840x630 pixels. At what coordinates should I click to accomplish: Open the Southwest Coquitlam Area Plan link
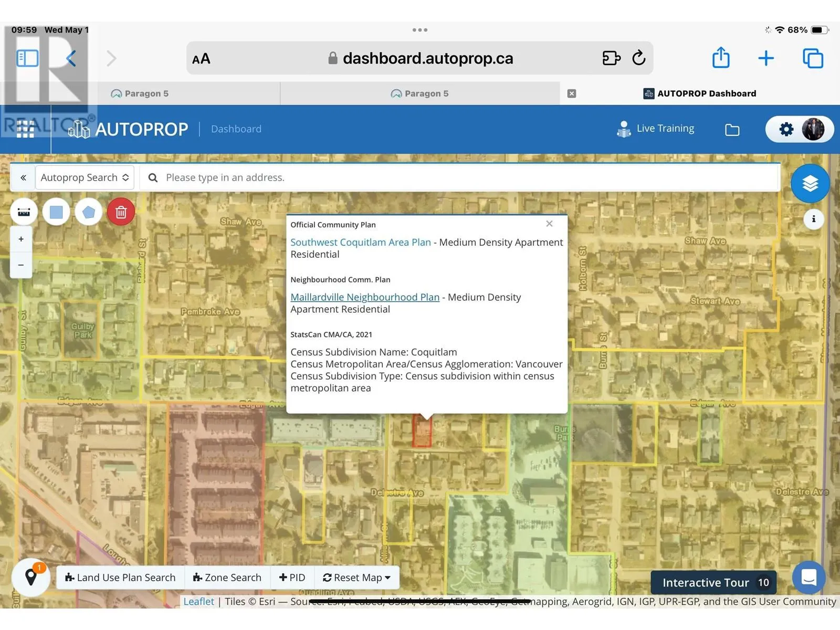click(x=360, y=242)
